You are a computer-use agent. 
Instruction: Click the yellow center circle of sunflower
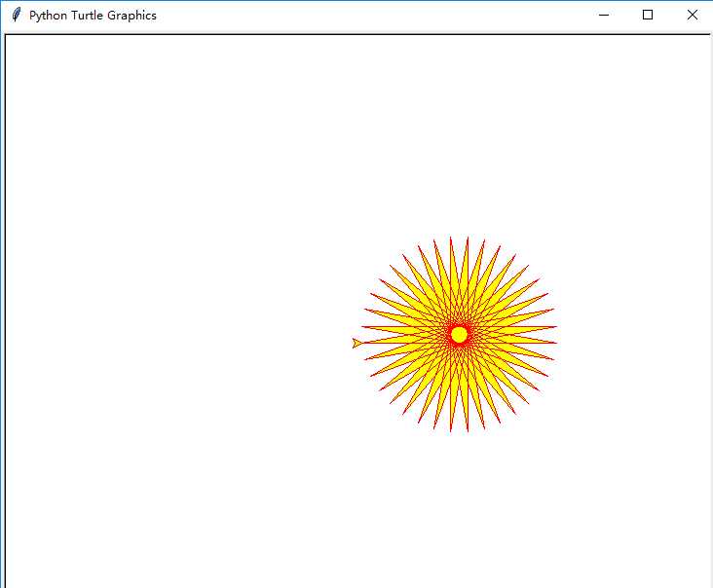click(x=460, y=335)
